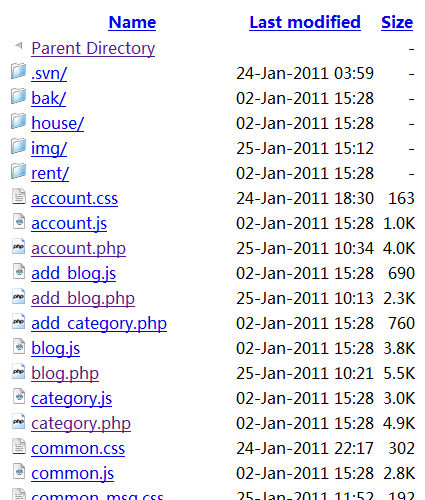The image size is (425, 500).
Task: Click the PHP file icon beside account.php
Action: click(x=19, y=246)
